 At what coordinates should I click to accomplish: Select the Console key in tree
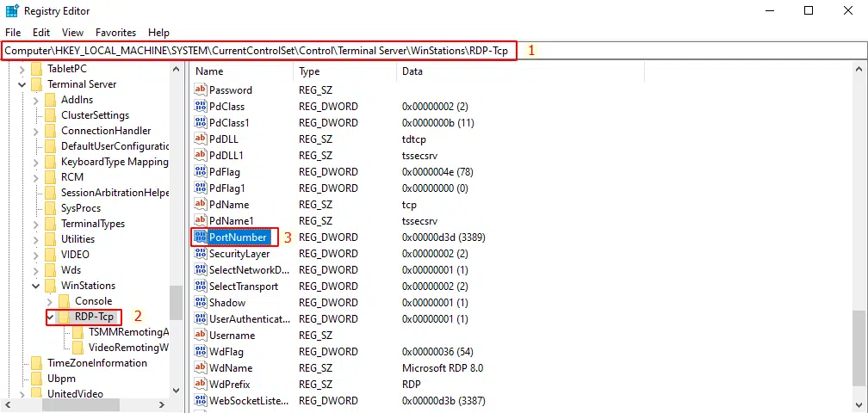click(93, 301)
